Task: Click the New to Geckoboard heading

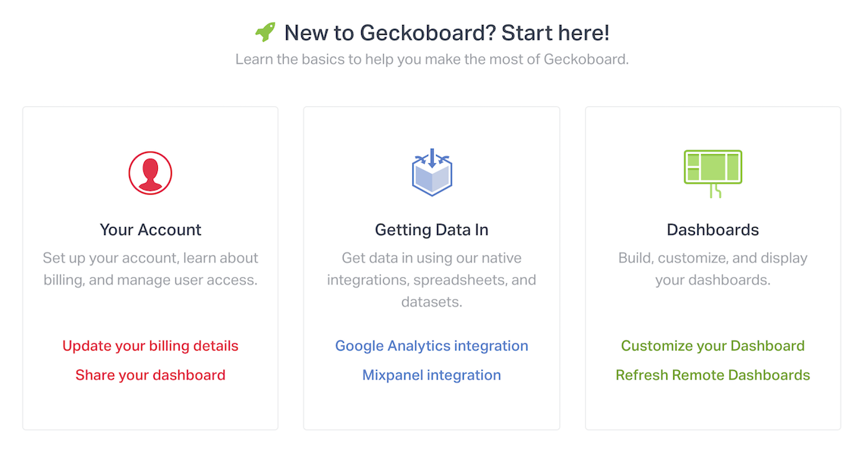Action: [x=447, y=33]
